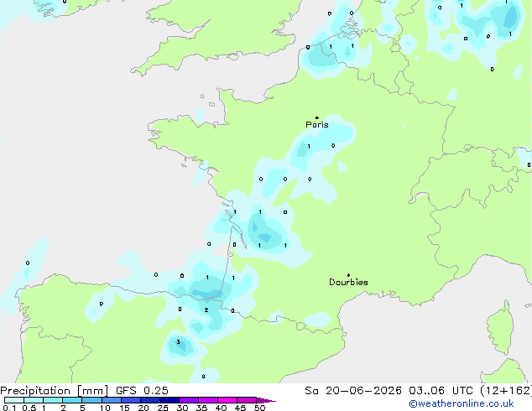The image size is (532, 411).
Task: Click the '(12+162)' forecast run text
Action: click(506, 391)
